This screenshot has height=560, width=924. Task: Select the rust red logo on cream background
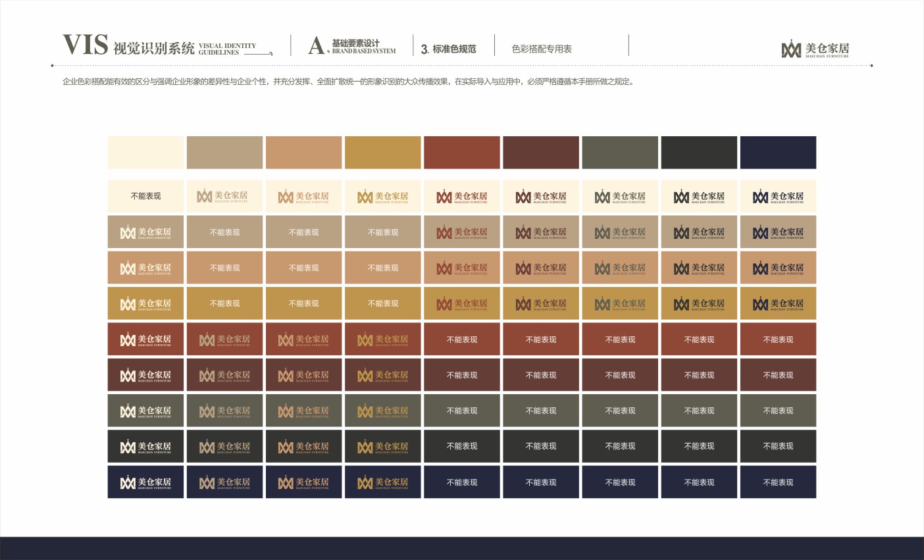click(461, 197)
